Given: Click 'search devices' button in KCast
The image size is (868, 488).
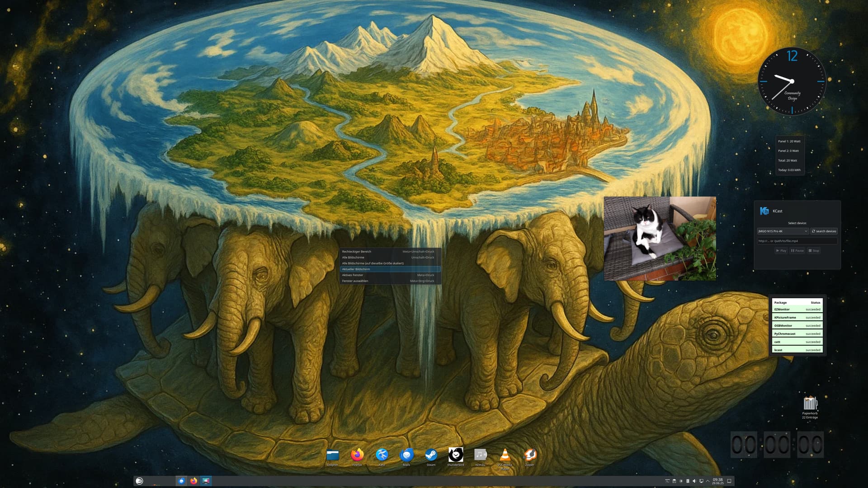Looking at the screenshot, I should [x=824, y=231].
